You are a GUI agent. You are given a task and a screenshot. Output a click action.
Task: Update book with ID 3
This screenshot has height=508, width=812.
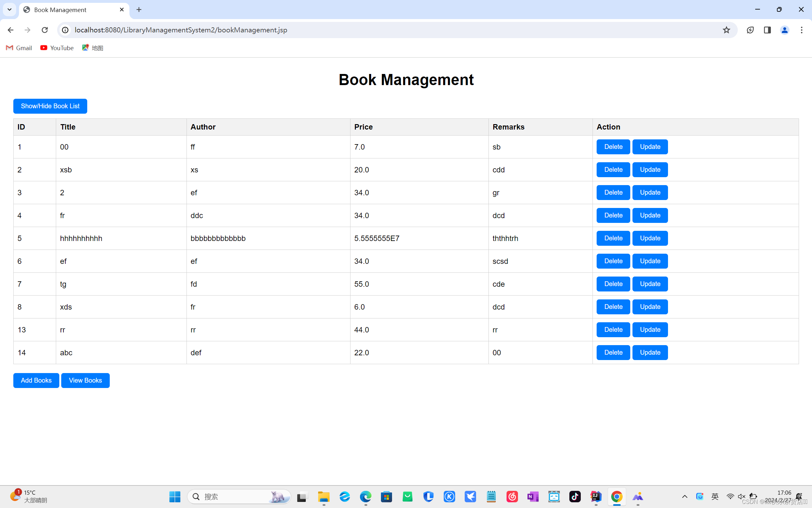tap(650, 192)
